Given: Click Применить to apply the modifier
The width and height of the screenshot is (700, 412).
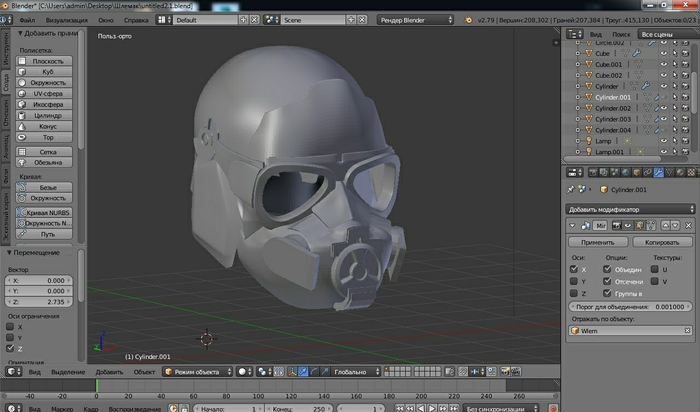Looking at the screenshot, I should [597, 242].
